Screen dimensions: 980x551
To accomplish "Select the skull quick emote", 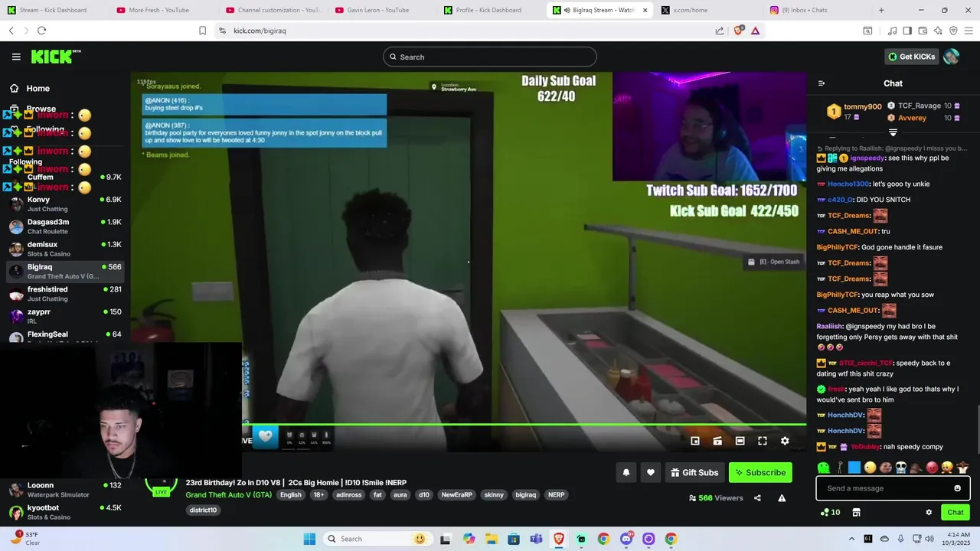I will click(x=901, y=468).
